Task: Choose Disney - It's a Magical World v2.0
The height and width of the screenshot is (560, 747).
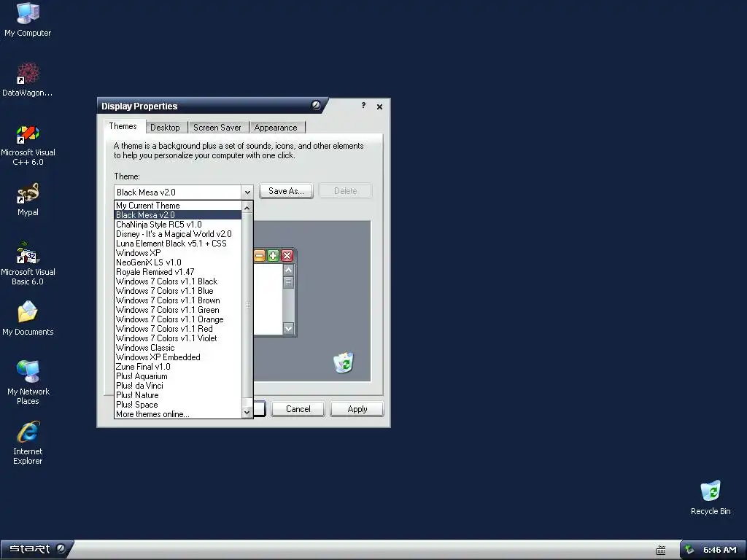Action: pos(178,234)
